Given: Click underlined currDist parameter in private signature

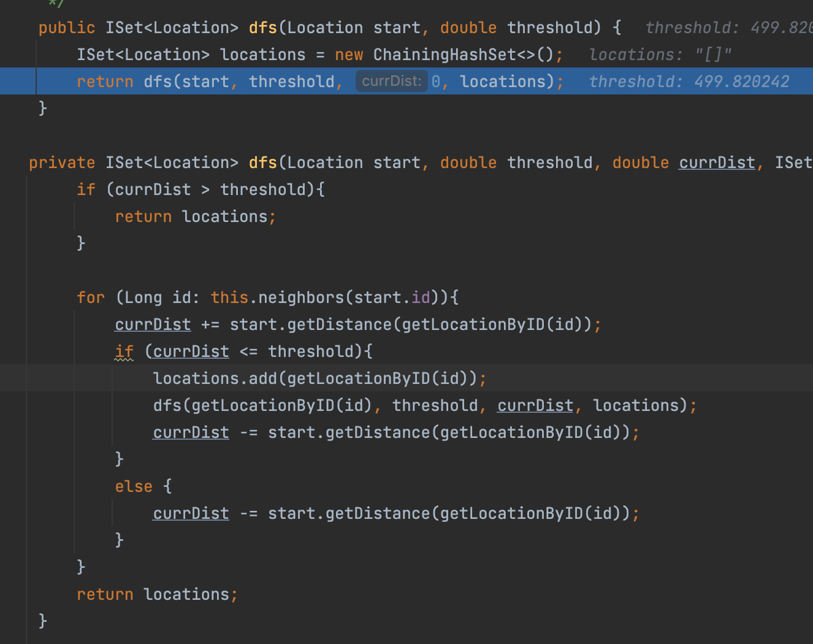Looking at the screenshot, I should point(717,163).
